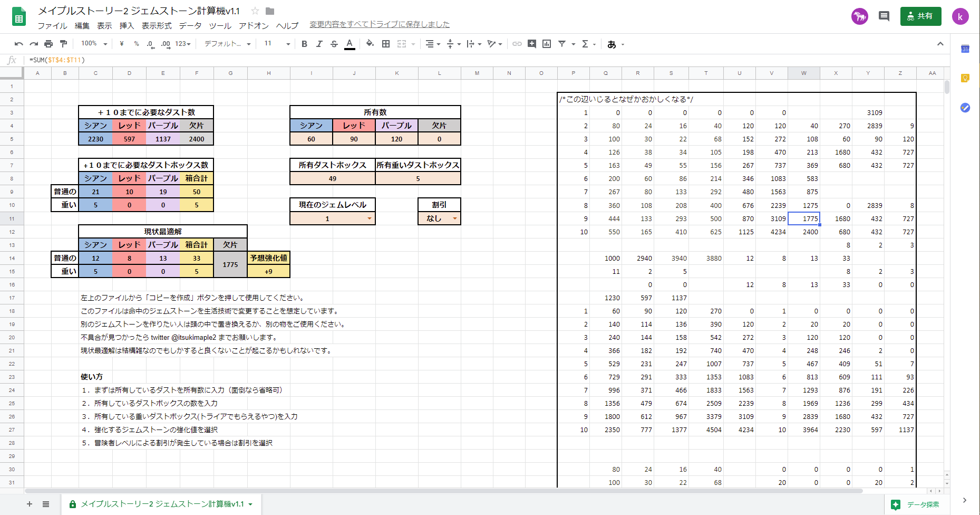Insert a chart
Screen dimensions: 980x515
[x=547, y=44]
